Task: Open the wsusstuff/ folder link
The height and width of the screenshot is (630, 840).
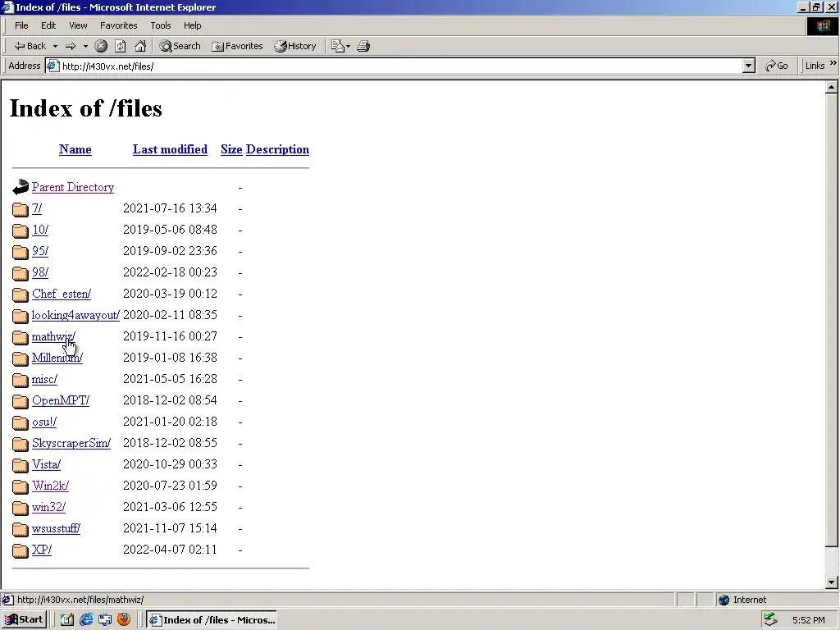Action: [57, 529]
